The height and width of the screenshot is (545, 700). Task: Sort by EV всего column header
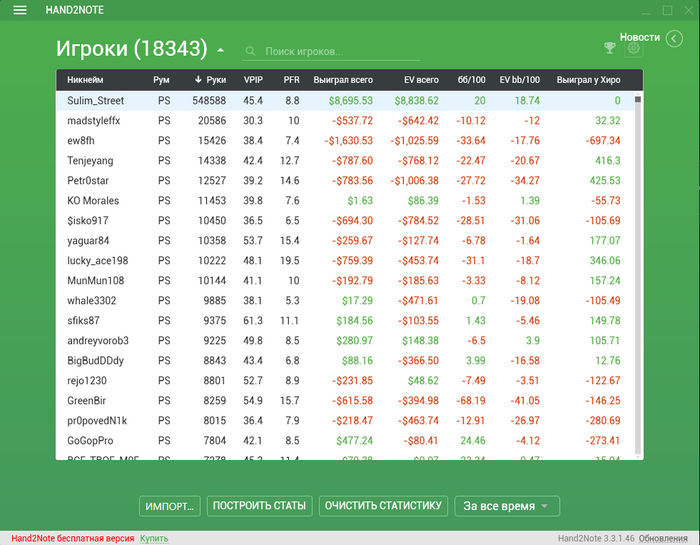tap(421, 80)
